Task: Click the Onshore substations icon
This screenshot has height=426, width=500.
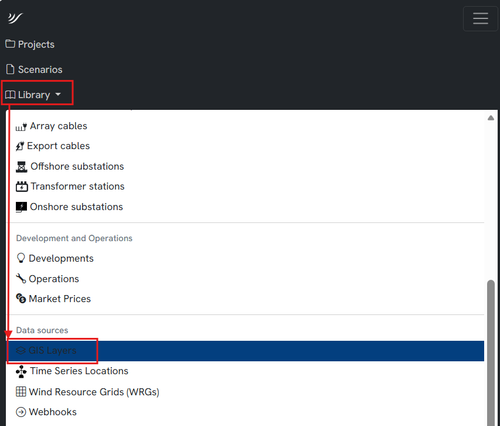Action: (21, 207)
